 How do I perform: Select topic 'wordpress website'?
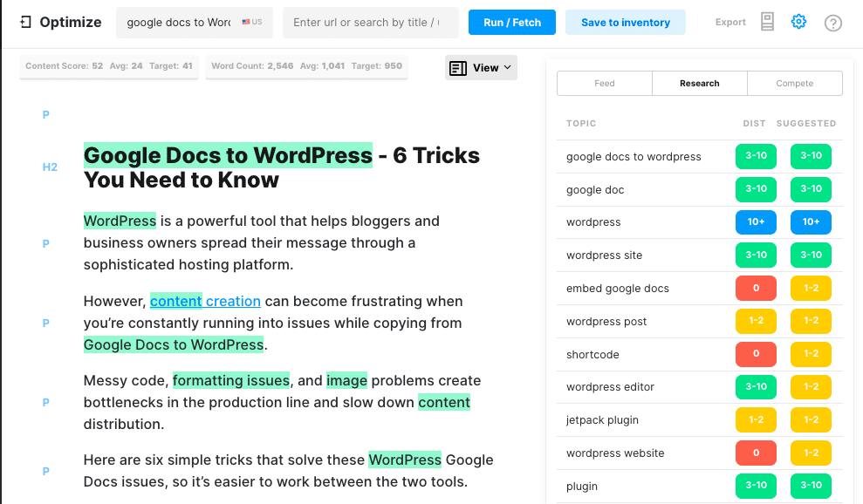click(615, 453)
